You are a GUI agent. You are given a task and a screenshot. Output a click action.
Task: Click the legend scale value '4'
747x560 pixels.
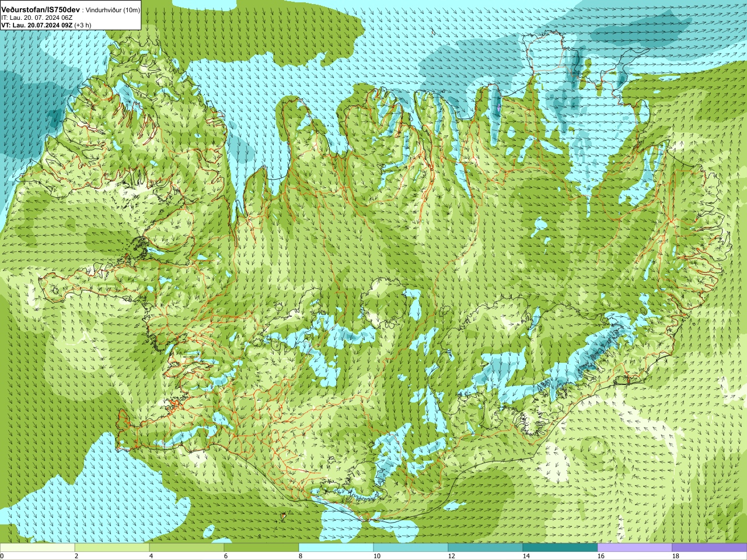click(151, 556)
